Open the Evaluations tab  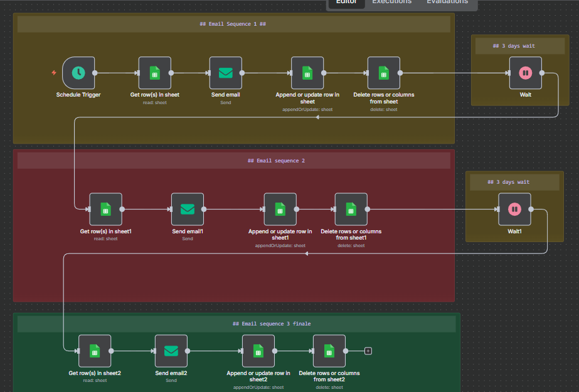point(447,2)
